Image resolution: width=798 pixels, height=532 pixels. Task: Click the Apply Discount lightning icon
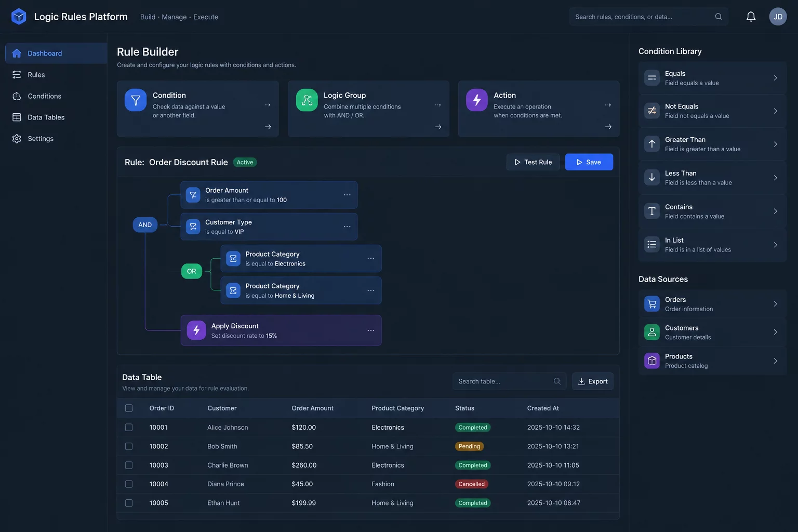pyautogui.click(x=196, y=330)
